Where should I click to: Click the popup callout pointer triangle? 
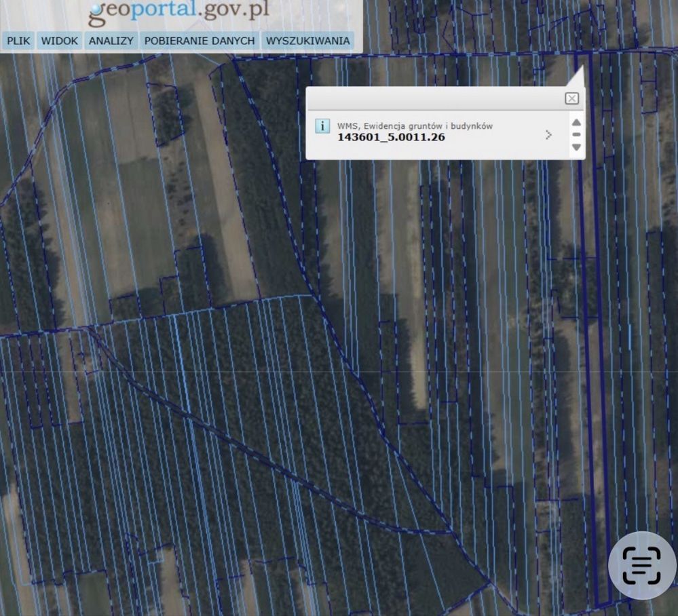point(576,77)
